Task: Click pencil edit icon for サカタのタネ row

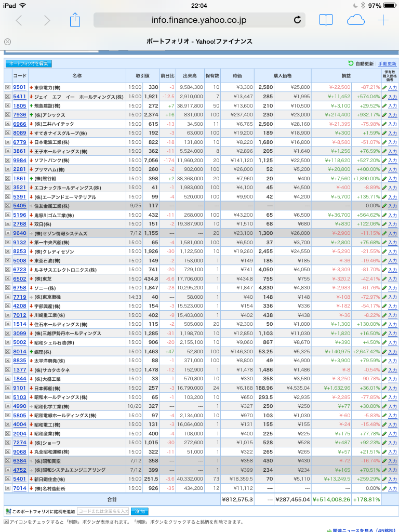Action: coord(384,370)
